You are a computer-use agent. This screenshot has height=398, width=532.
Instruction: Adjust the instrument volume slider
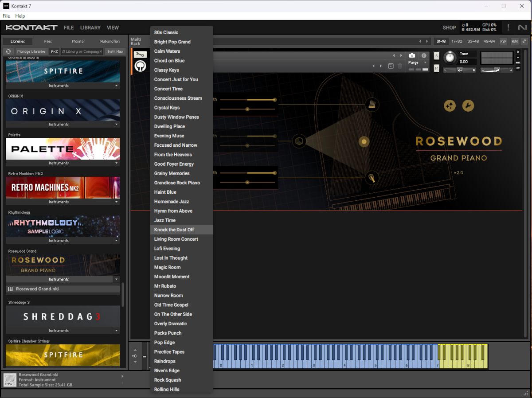[x=497, y=70]
